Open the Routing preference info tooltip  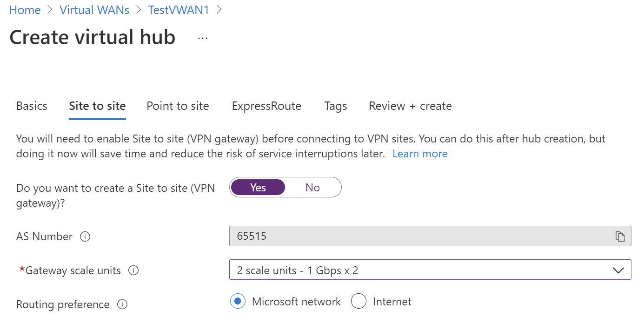click(122, 304)
